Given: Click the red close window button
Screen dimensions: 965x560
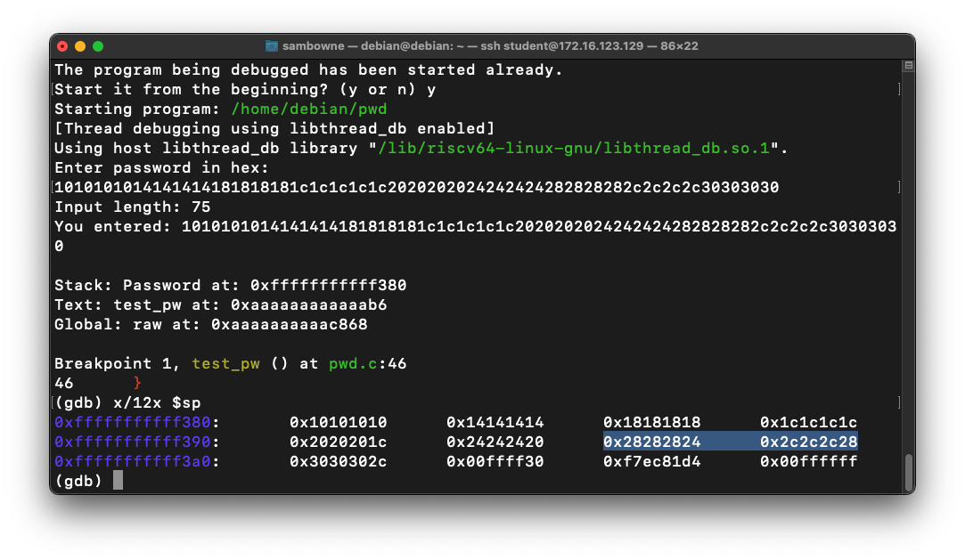Looking at the screenshot, I should point(62,46).
